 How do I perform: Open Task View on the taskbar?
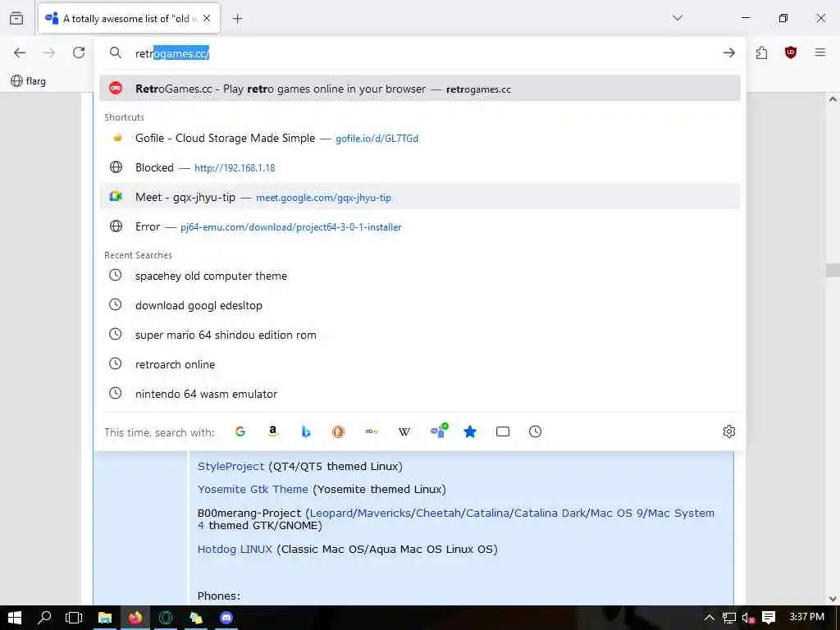point(74,618)
